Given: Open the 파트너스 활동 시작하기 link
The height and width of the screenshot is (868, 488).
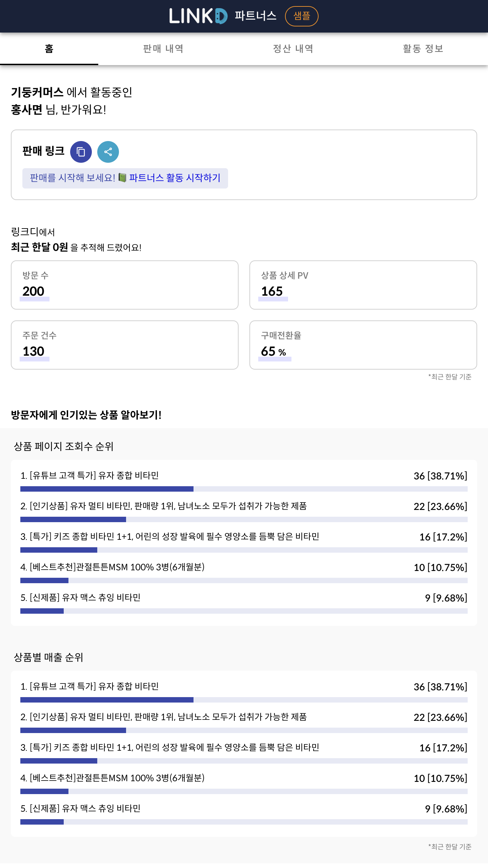Looking at the screenshot, I should click(175, 178).
